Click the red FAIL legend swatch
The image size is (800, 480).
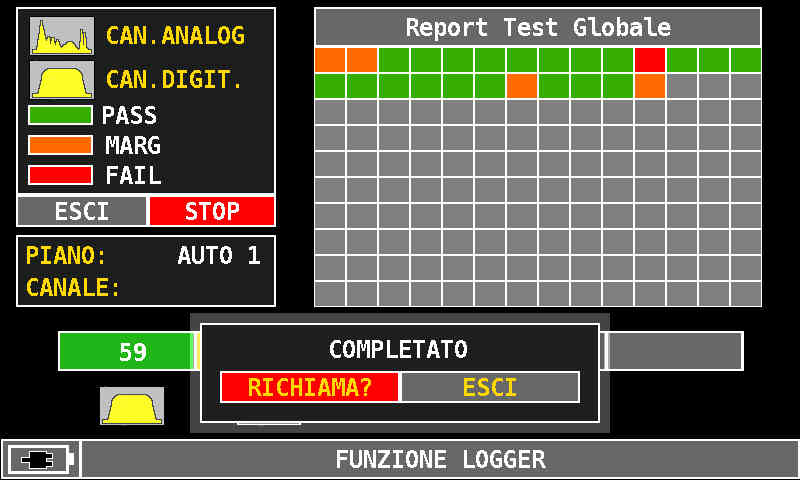pos(61,175)
